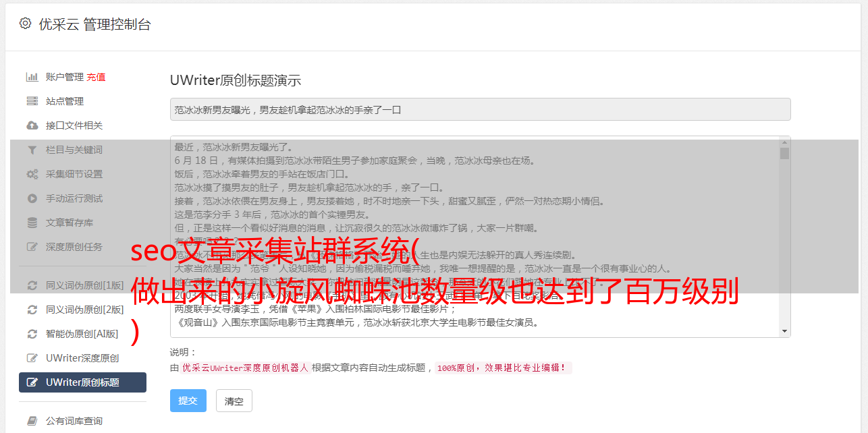Viewport: 868px width, 433px height.
Task: Open 账户管理 bar-chart icon
Action: [x=32, y=77]
